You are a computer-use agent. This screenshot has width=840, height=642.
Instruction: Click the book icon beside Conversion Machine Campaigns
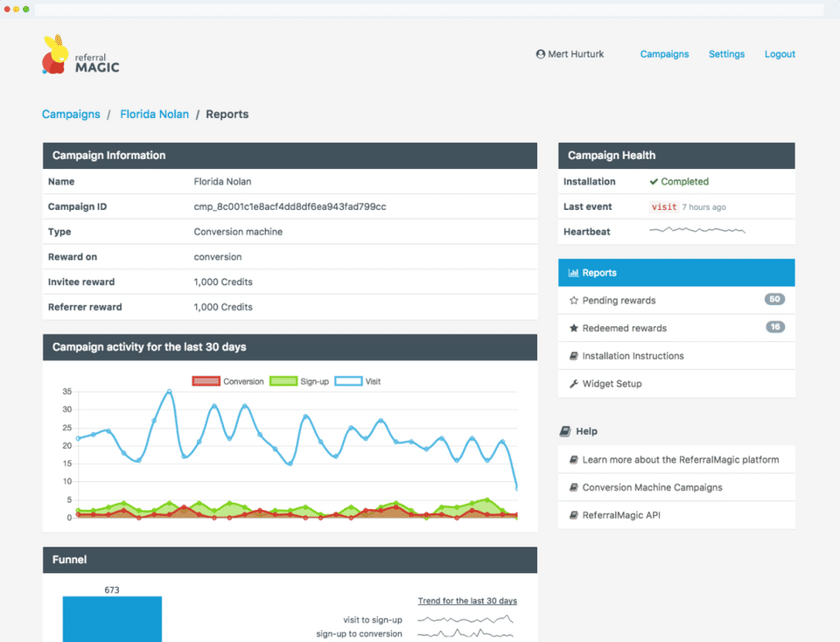[x=574, y=487]
